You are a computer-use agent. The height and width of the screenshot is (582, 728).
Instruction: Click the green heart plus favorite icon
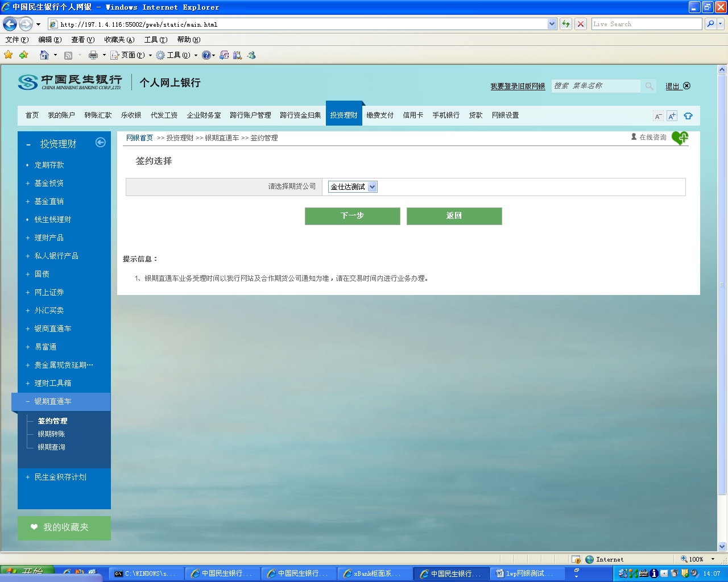click(680, 138)
